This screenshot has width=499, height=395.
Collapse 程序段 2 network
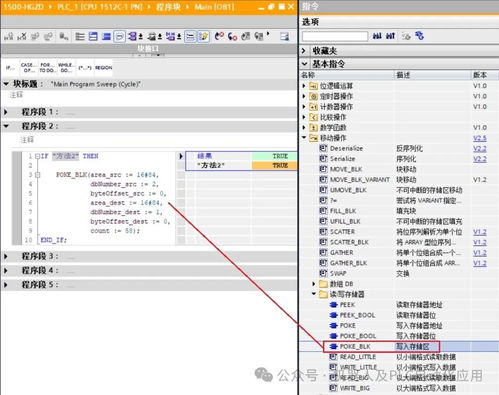point(6,126)
